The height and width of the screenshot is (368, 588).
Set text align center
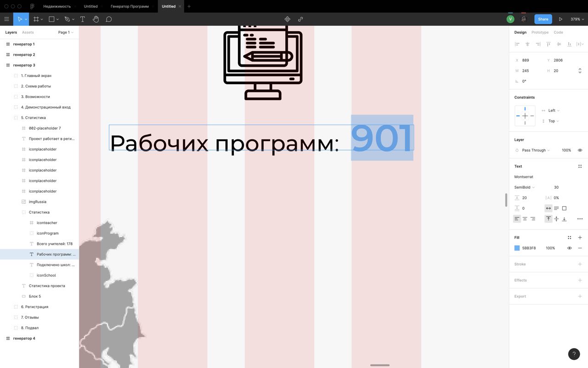(525, 219)
